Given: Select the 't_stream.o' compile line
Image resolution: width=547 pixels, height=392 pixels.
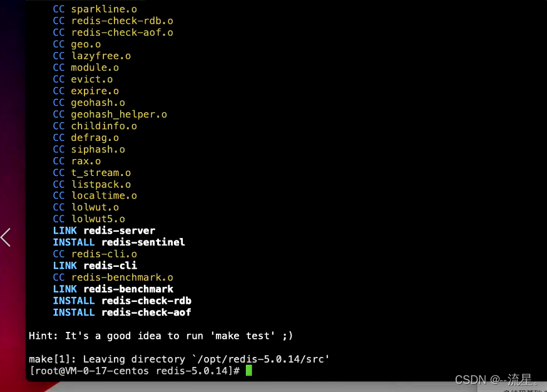Looking at the screenshot, I should point(92,173).
